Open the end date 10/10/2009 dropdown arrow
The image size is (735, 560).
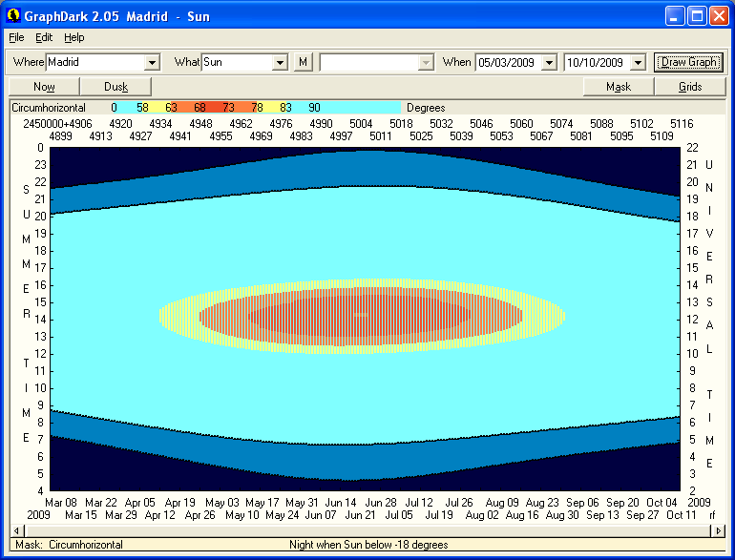(639, 62)
